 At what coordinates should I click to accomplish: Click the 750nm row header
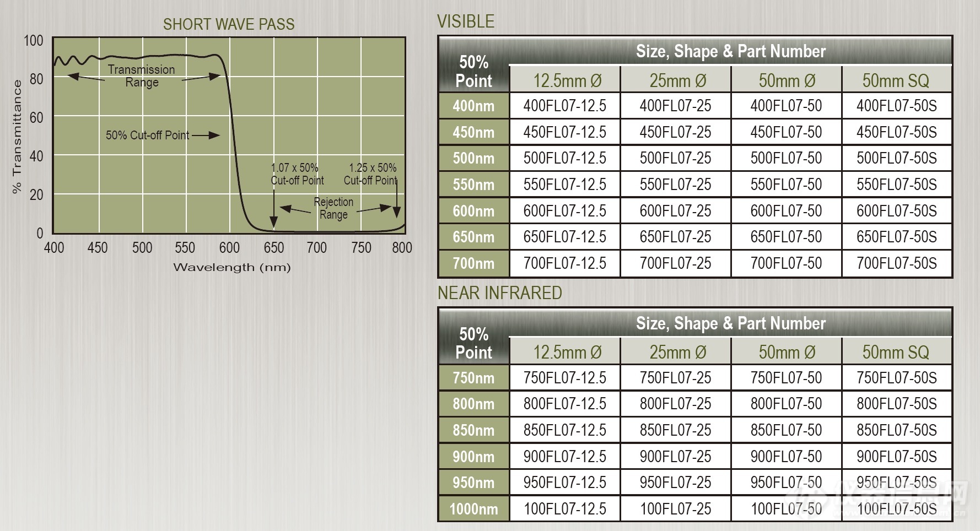(x=473, y=378)
